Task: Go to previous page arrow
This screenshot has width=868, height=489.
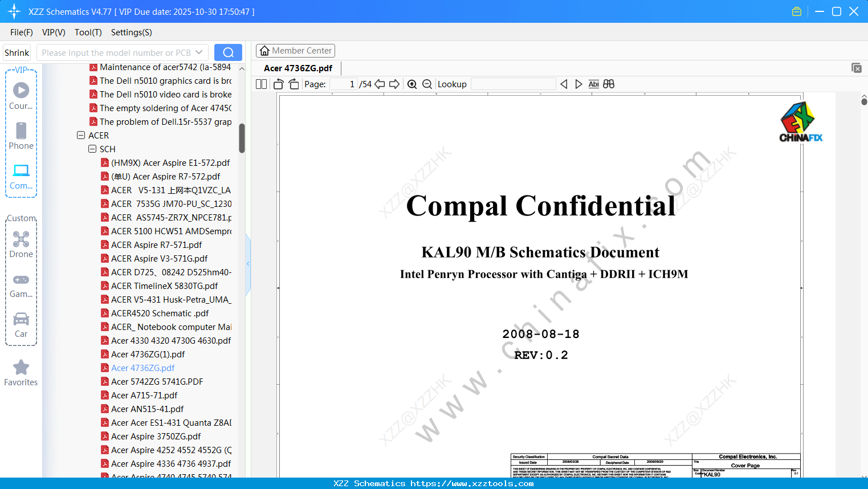Action: 380,84
